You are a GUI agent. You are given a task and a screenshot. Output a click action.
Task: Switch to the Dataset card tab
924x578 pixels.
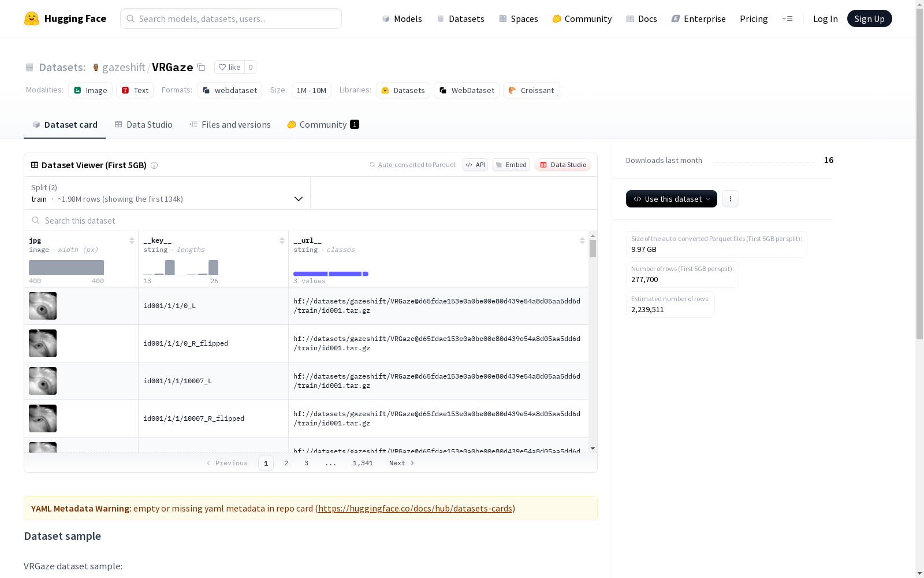pyautogui.click(x=65, y=125)
